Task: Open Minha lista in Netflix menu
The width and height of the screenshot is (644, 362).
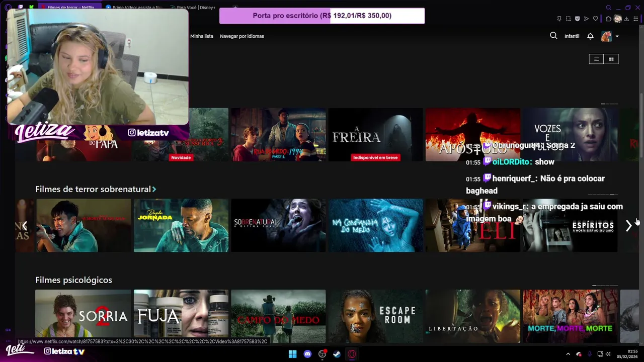Action: click(x=202, y=36)
